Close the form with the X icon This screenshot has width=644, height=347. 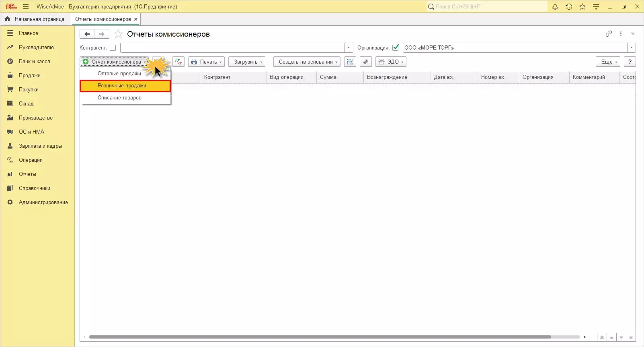point(633,34)
